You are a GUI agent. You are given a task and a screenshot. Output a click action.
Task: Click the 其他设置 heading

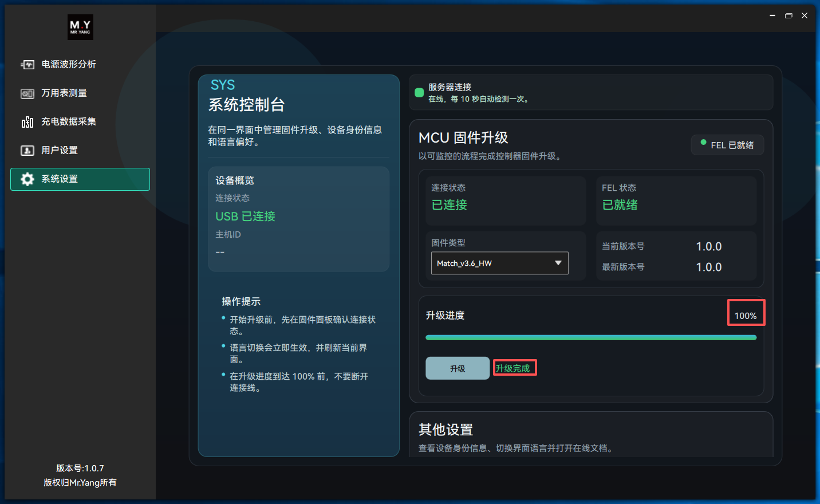coord(446,430)
